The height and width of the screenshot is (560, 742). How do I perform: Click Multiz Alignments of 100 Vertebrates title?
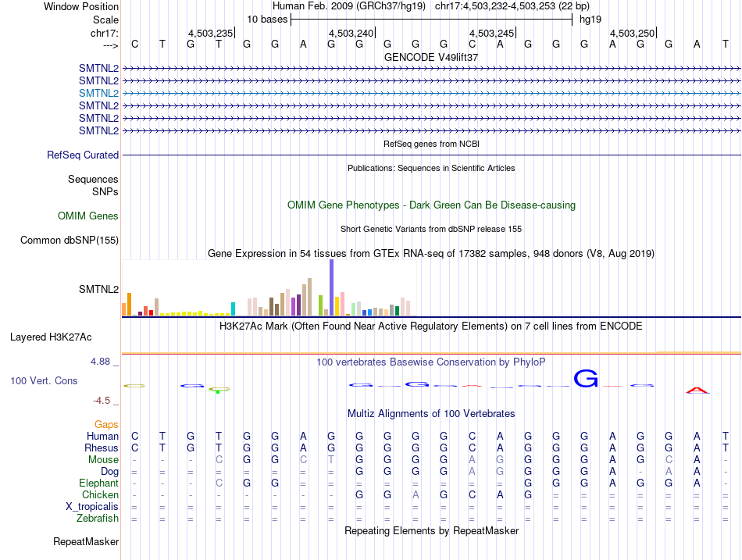pyautogui.click(x=431, y=414)
